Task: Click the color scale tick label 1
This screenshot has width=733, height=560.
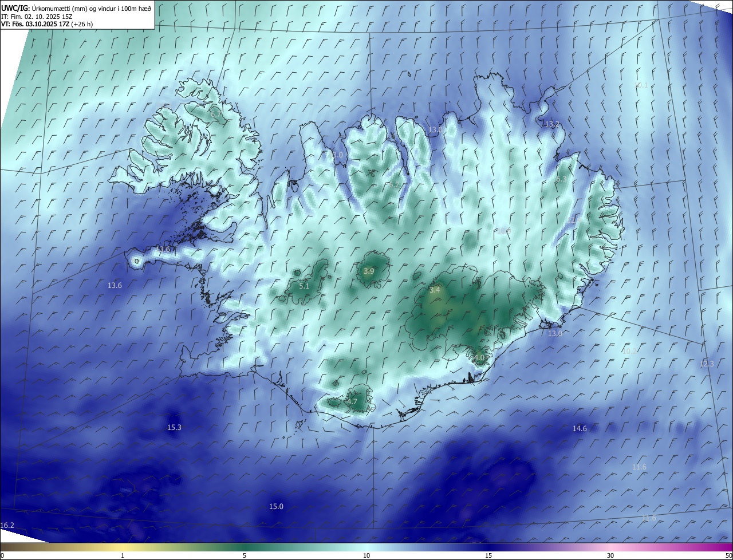Action: coord(123,556)
